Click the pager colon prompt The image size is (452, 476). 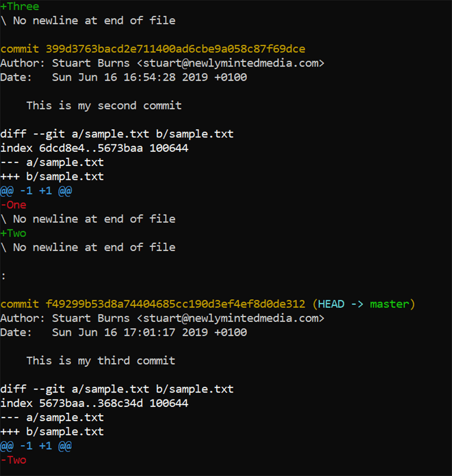click(3, 276)
